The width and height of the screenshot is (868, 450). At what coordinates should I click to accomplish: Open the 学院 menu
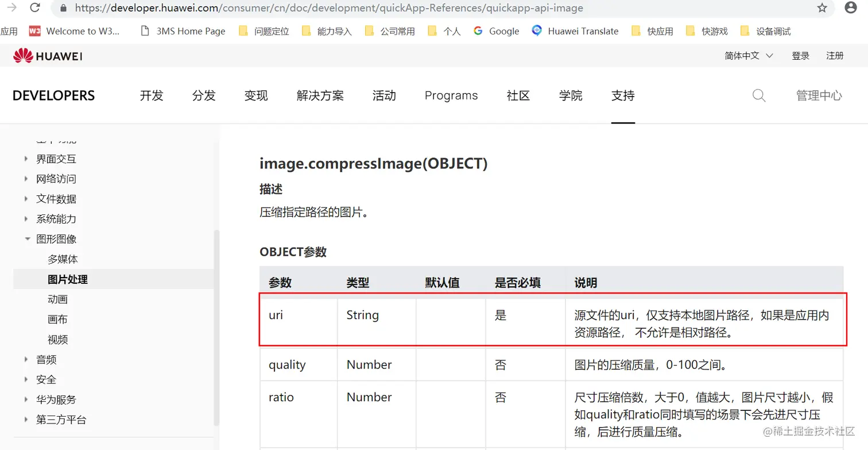click(x=571, y=95)
